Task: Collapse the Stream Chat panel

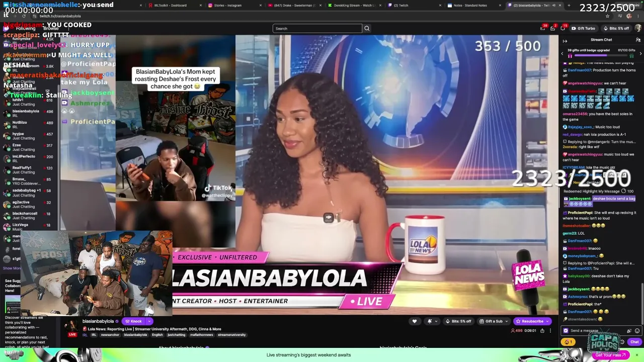Action: coord(565,41)
